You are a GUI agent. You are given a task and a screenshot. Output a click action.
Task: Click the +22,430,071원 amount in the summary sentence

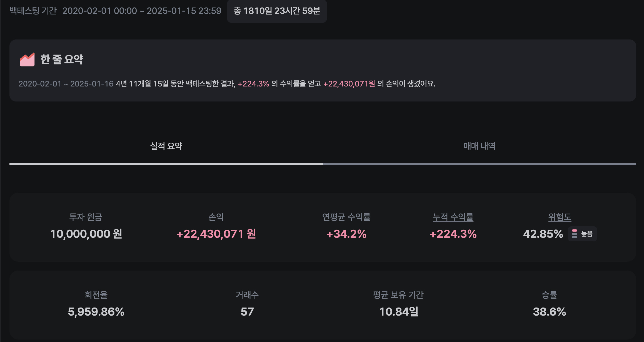(x=349, y=84)
